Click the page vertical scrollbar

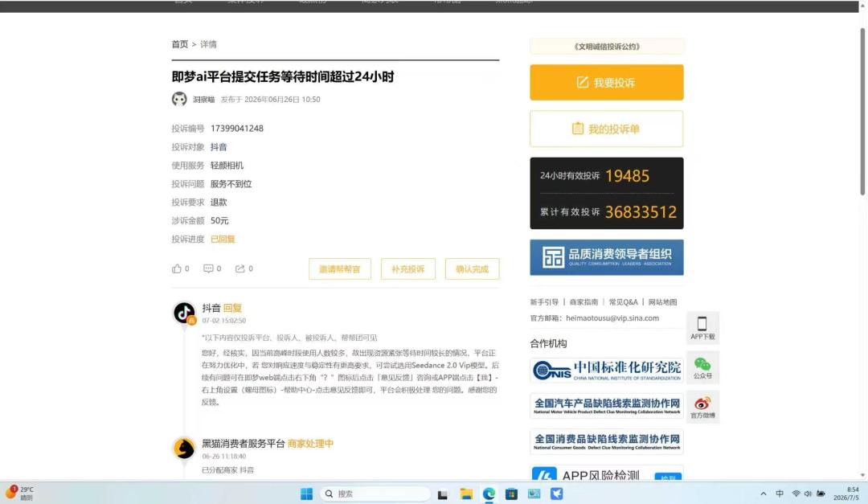(x=862, y=111)
